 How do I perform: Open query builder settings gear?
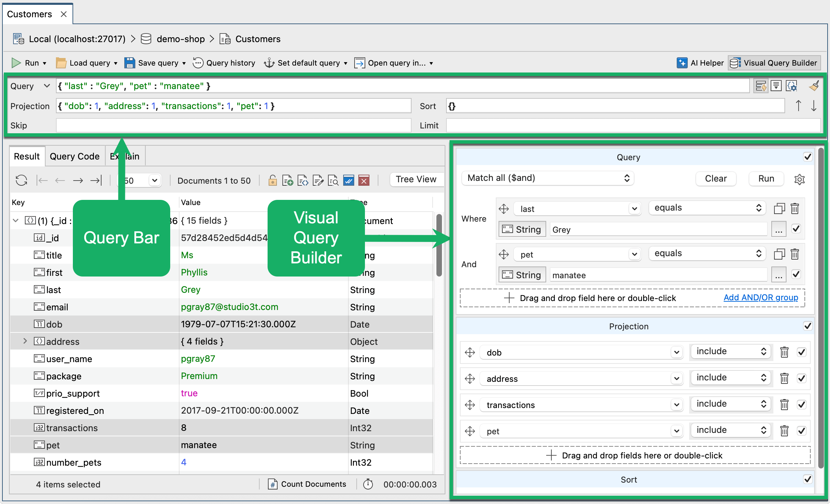pyautogui.click(x=799, y=179)
